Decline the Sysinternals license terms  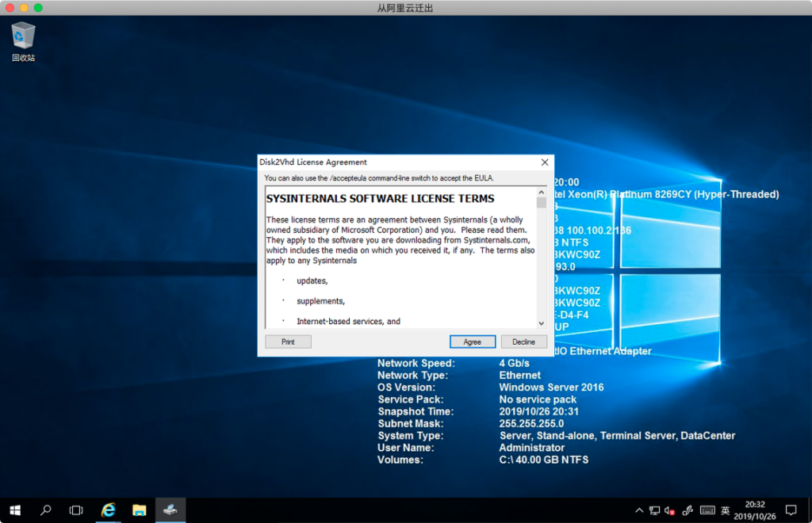pyautogui.click(x=523, y=342)
